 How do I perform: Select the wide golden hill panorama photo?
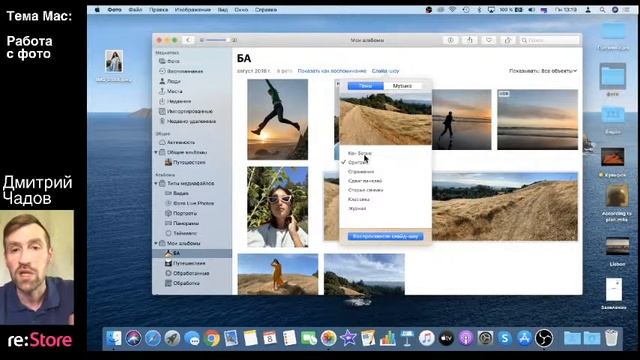pyautogui.click(x=505, y=207)
